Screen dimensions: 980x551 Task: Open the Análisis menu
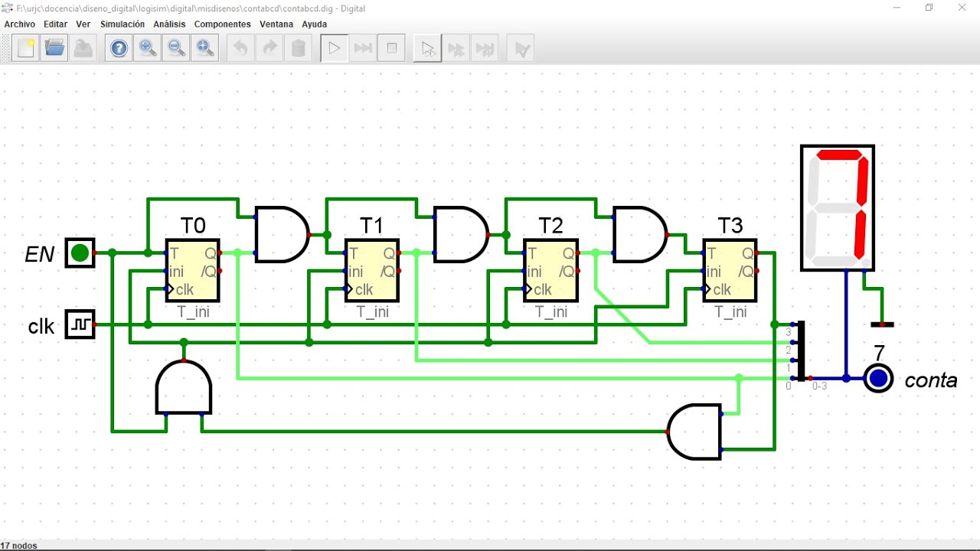pos(169,24)
